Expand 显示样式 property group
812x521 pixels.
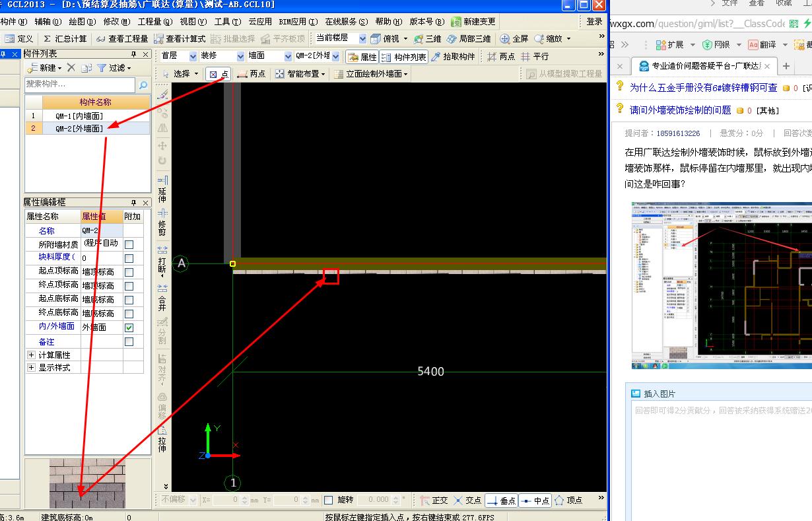31,368
